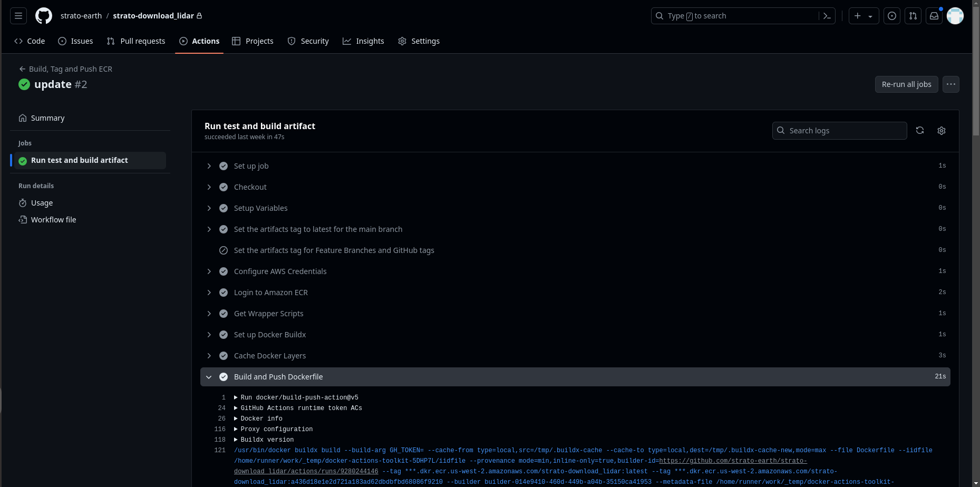The width and height of the screenshot is (980, 487).
Task: Refresh the job logs icon
Action: pos(920,131)
